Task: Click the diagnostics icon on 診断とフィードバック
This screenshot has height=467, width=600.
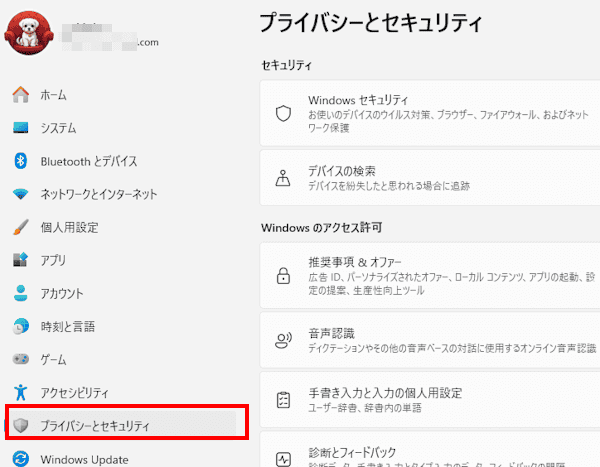Action: pyautogui.click(x=284, y=459)
